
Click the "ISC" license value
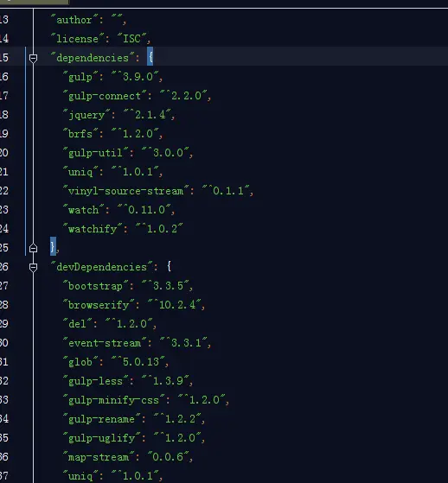click(131, 39)
